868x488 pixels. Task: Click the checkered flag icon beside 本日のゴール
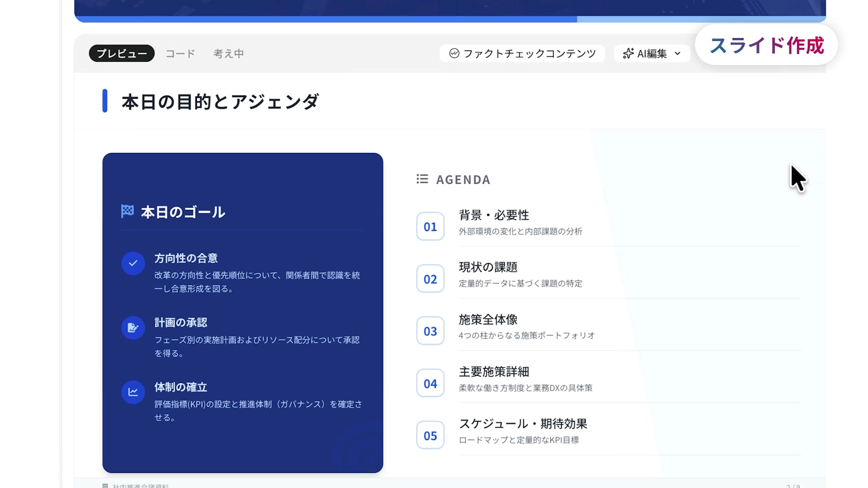(x=127, y=211)
